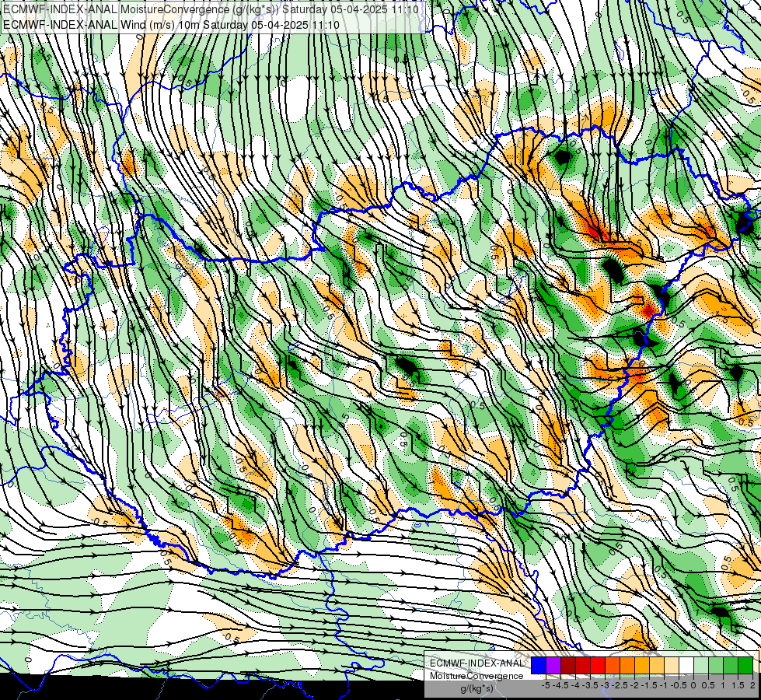Click the Wind (m/s) 10m title line

[x=171, y=25]
